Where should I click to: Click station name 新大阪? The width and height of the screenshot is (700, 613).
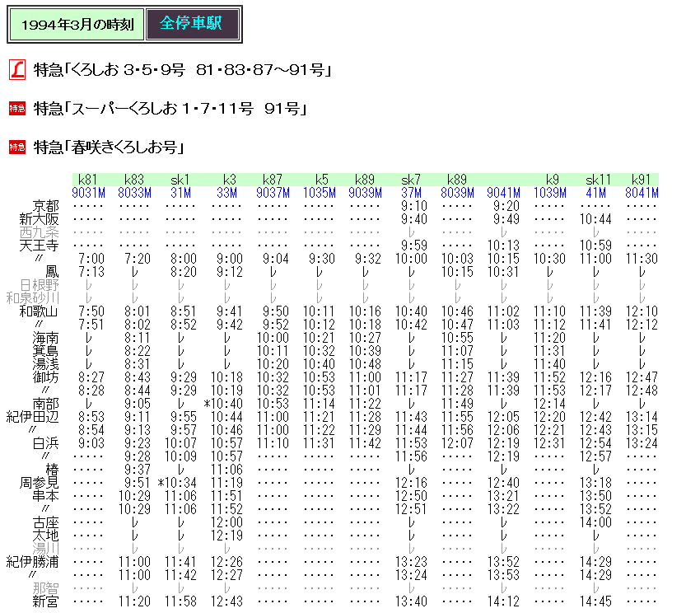click(39, 219)
